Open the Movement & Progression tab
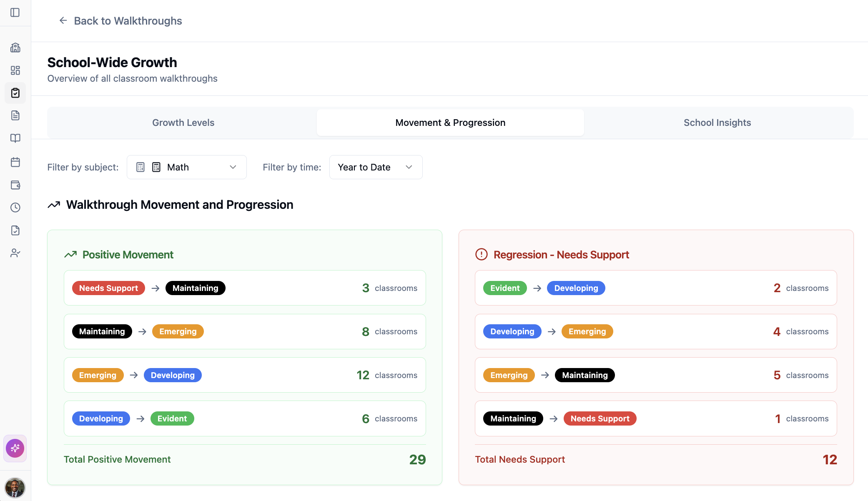The height and width of the screenshot is (501, 868). (450, 122)
